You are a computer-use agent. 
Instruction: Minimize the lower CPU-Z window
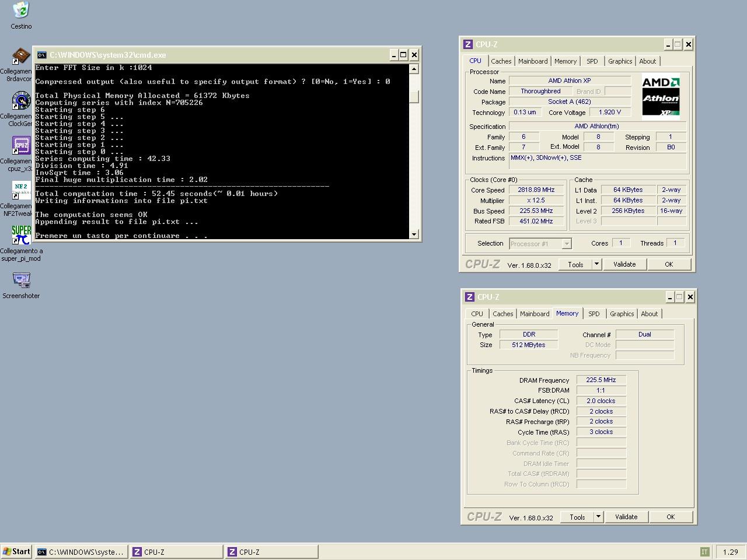coord(670,297)
